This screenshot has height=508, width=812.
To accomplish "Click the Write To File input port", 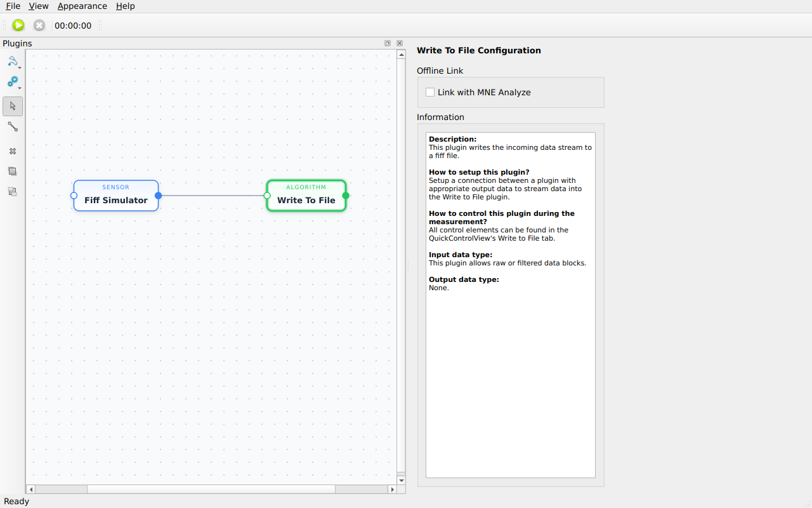I will click(x=267, y=196).
